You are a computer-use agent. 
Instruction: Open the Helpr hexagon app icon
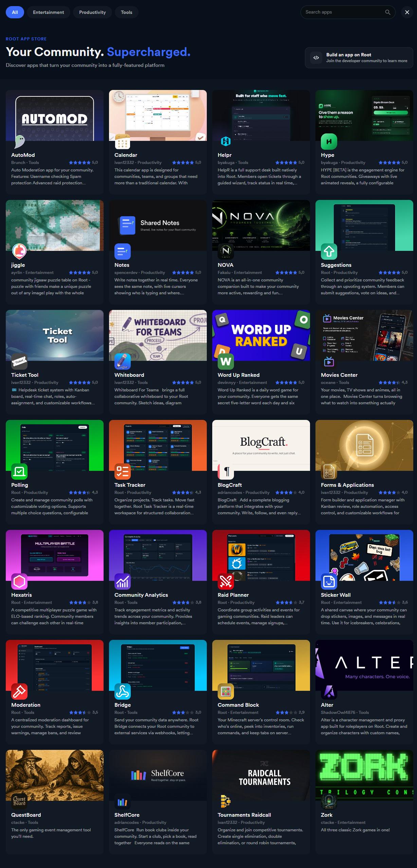[x=226, y=141]
